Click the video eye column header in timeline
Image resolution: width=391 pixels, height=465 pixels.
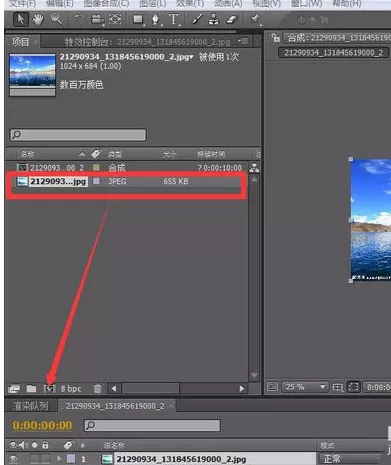point(13,445)
